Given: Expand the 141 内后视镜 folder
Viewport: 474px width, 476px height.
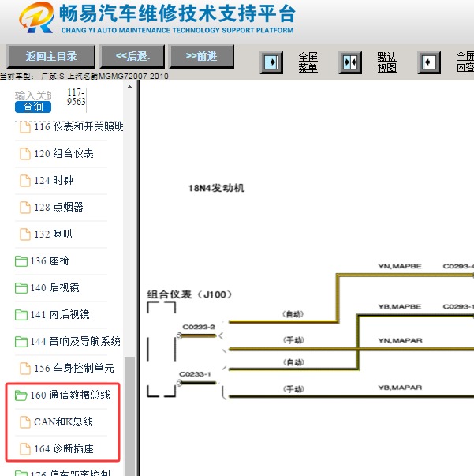Looking at the screenshot, I should pos(21,315).
